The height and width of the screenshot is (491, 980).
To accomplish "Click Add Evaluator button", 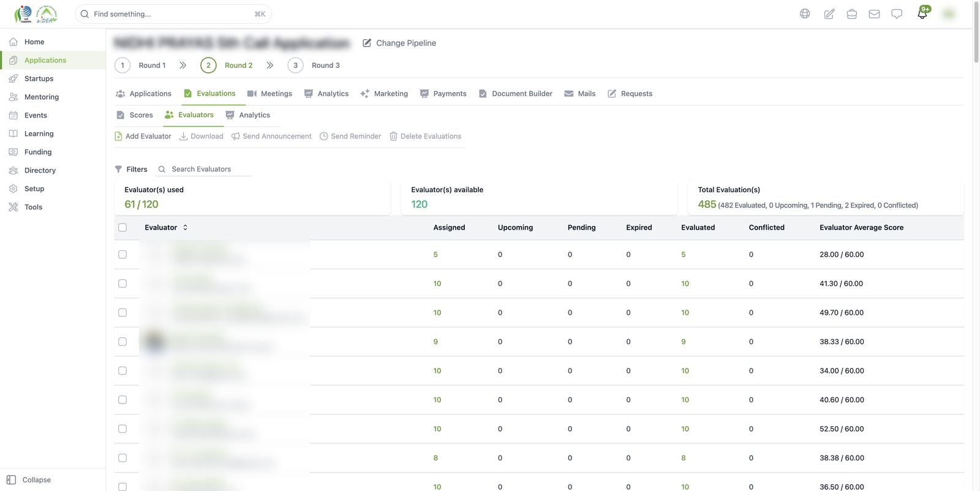I will tap(143, 136).
